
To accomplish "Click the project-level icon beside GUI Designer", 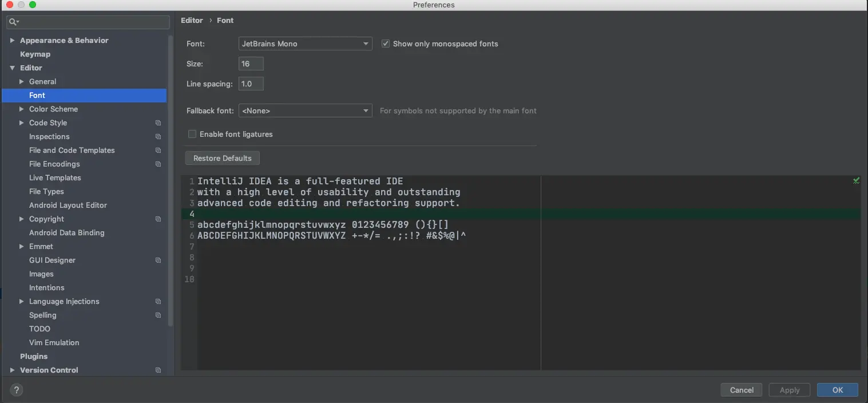I will (158, 260).
